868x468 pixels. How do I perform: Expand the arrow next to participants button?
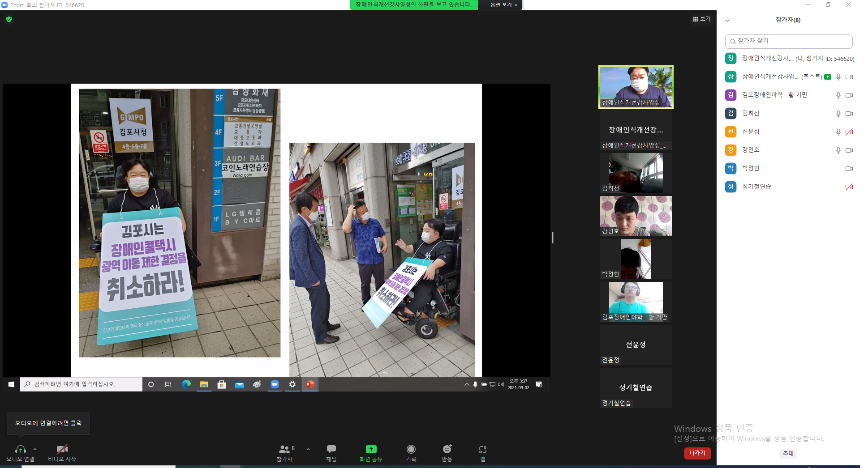[x=308, y=449]
